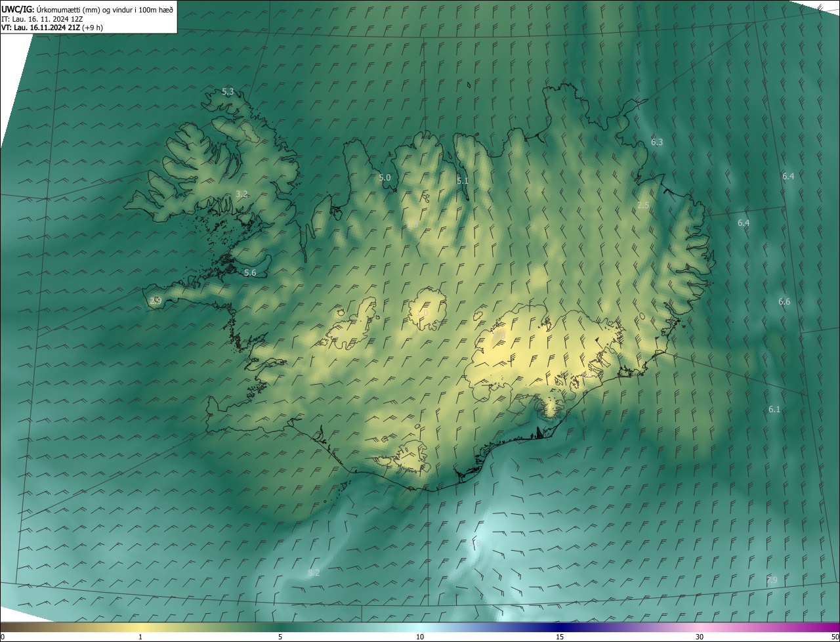The height and width of the screenshot is (642, 840).
Task: Click the '5' tick label on the color scale
Action: (280, 637)
